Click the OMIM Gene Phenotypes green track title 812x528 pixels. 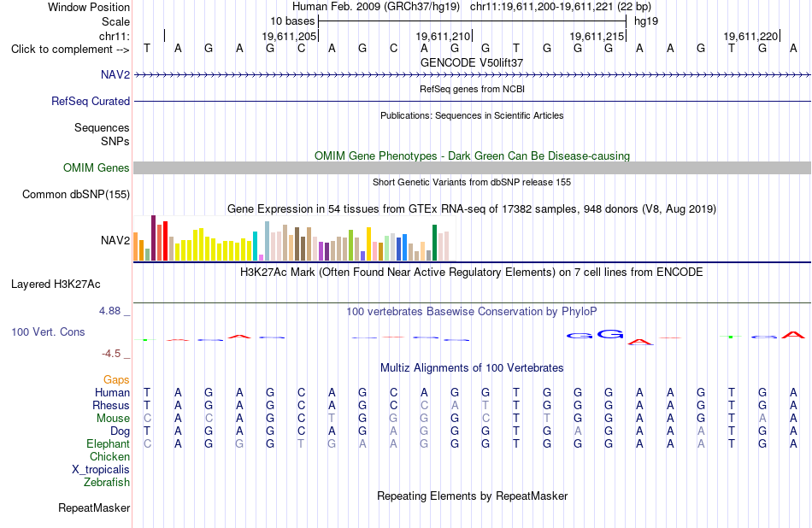point(473,155)
